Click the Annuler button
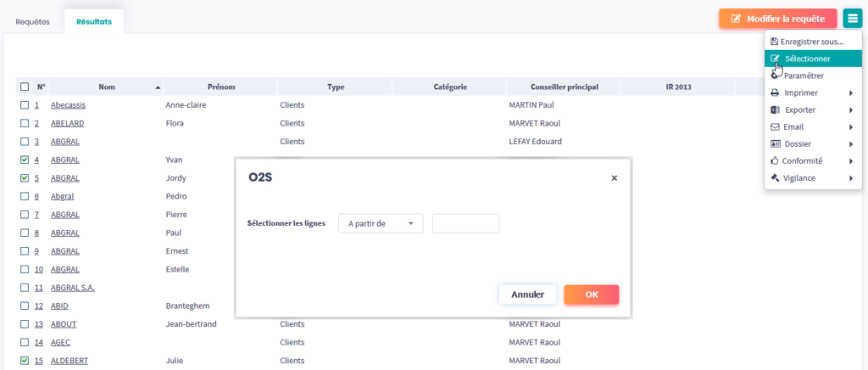868x370 pixels. (527, 294)
